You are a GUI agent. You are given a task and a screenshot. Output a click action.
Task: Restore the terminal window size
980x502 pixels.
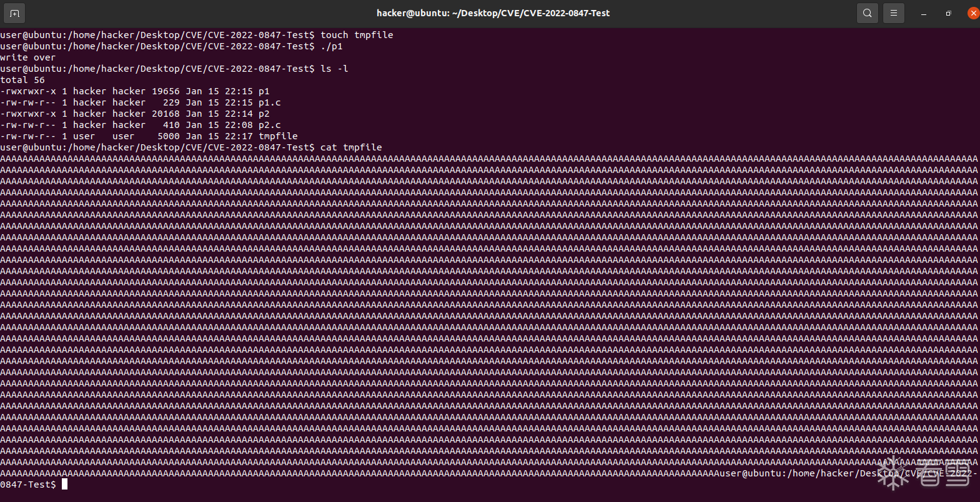(x=948, y=13)
